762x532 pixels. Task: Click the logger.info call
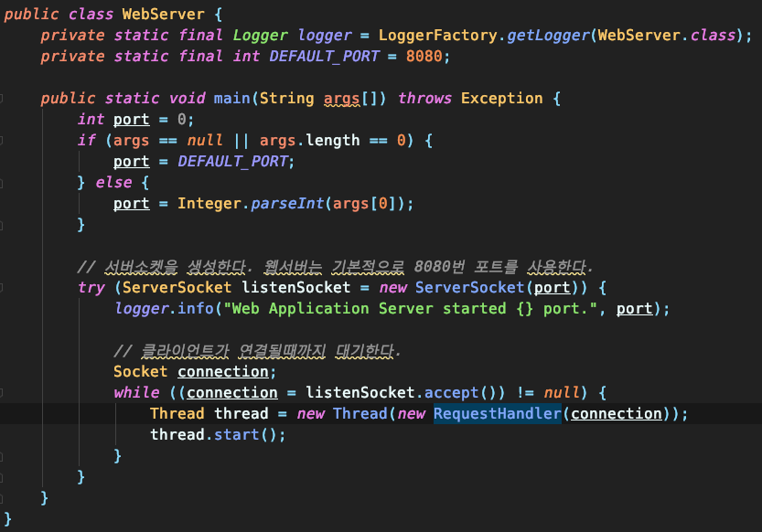(164, 309)
